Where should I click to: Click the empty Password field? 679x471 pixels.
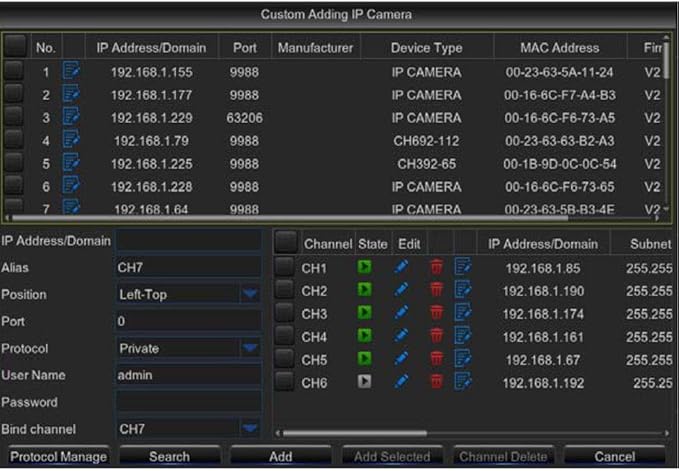[188, 402]
